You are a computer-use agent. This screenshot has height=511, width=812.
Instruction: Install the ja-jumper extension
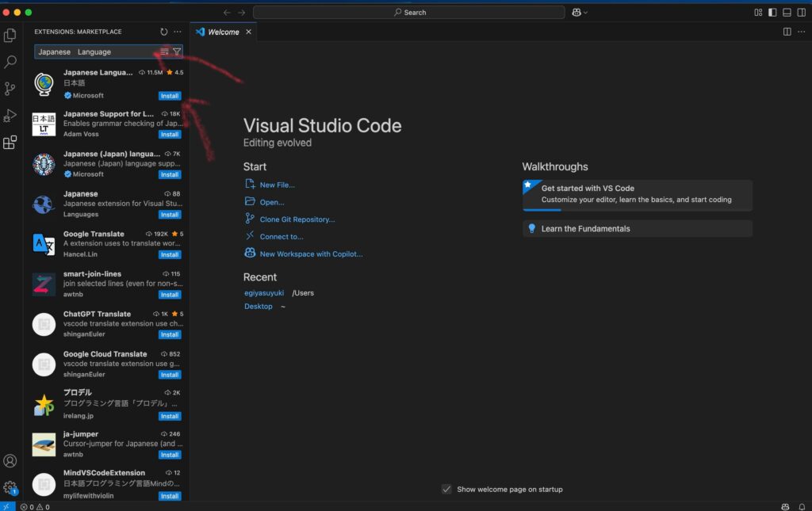170,455
